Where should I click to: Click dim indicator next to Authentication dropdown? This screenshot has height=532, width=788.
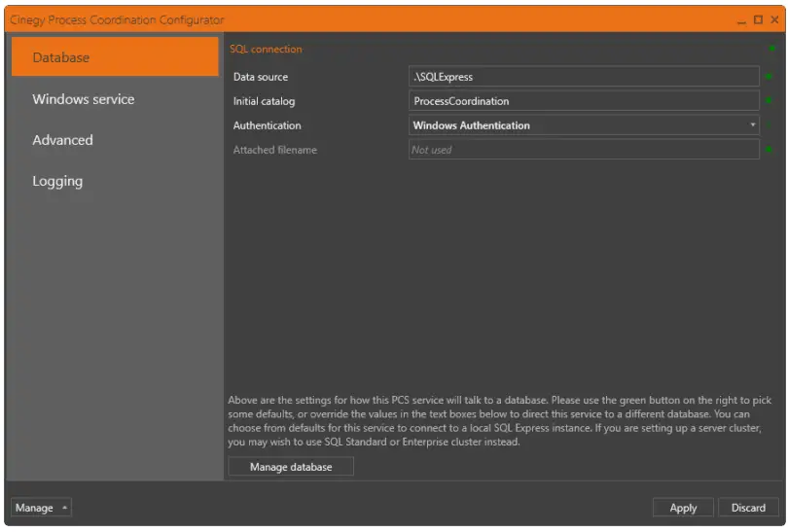click(769, 125)
